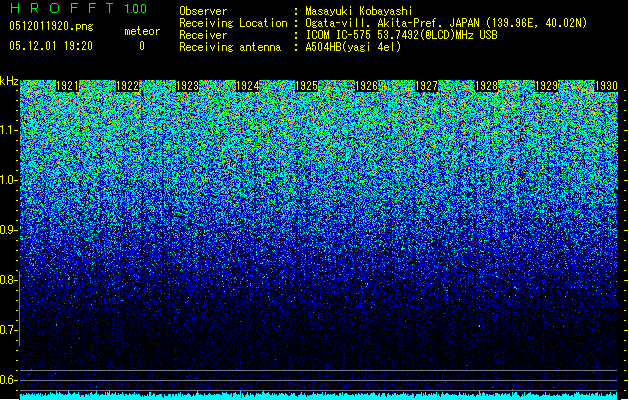Click the 1922 time marker label

[127, 86]
